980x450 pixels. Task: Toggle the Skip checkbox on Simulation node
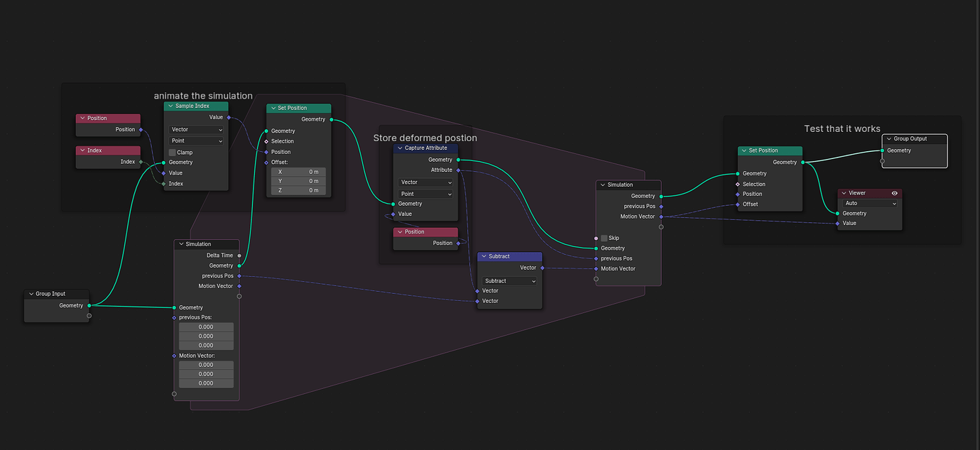click(604, 238)
